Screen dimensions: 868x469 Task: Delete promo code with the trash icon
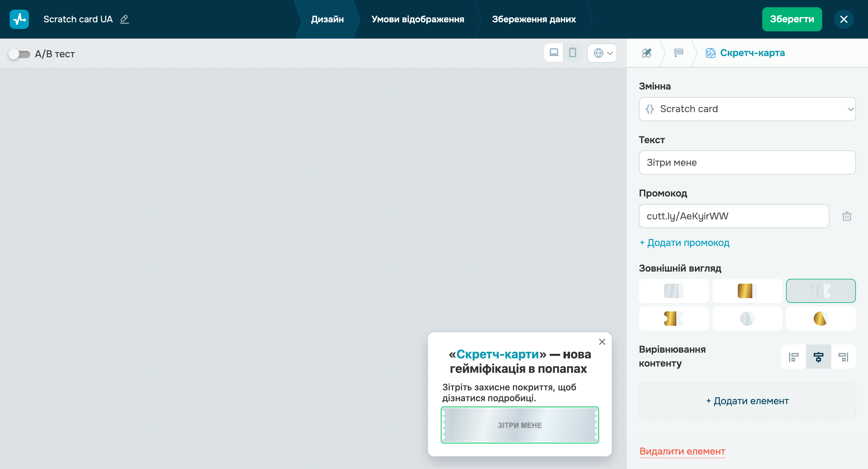coord(846,216)
